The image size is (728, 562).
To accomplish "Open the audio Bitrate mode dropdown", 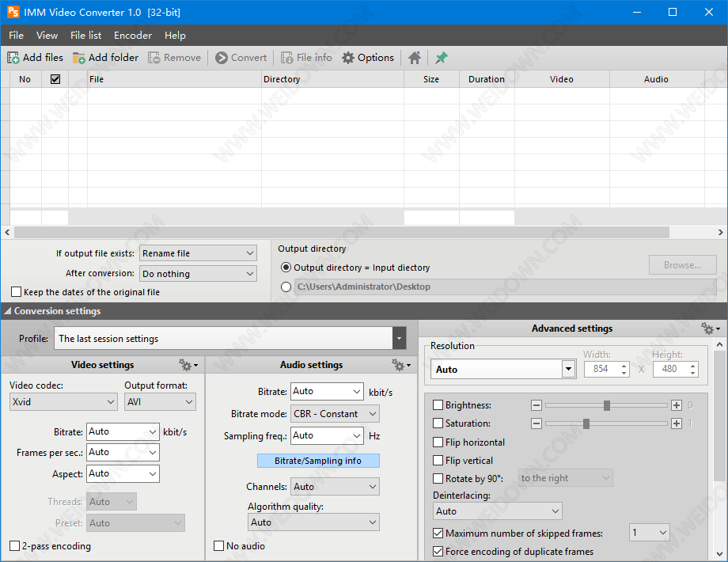I will tap(336, 414).
